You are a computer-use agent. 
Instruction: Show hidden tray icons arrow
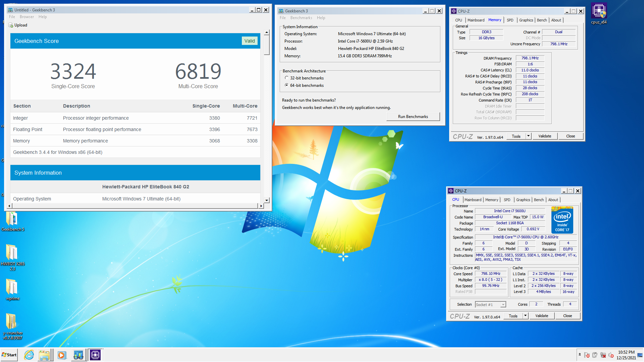pyautogui.click(x=580, y=355)
